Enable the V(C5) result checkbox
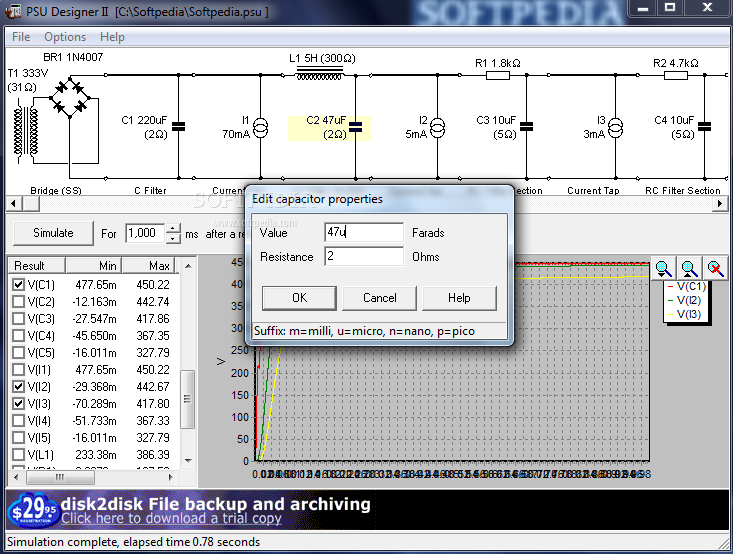Screen dimensions: 733x554 [18, 353]
